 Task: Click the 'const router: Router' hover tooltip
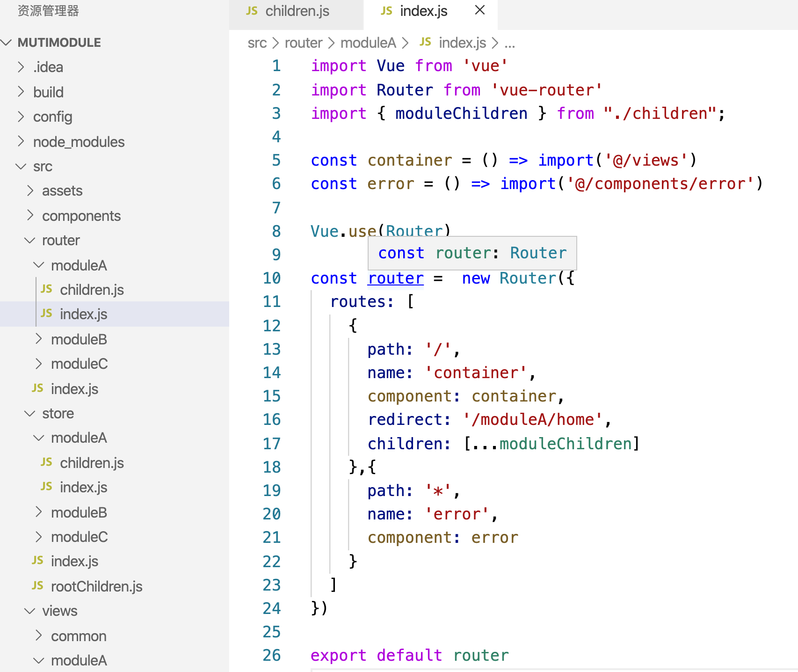coord(472,253)
